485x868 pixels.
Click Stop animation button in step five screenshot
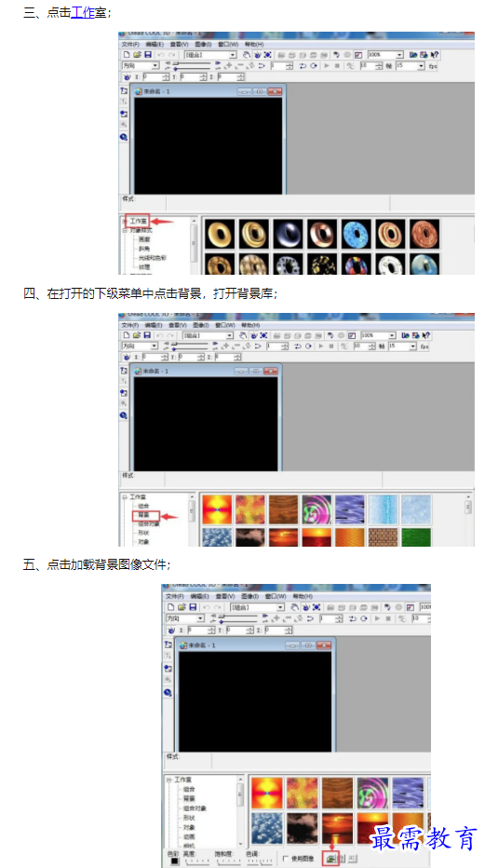point(387,618)
